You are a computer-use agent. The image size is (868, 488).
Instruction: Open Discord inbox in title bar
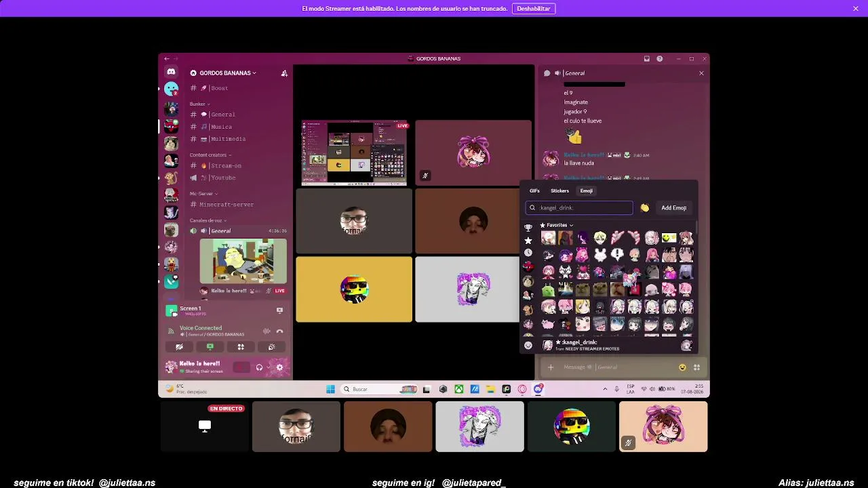pyautogui.click(x=647, y=59)
